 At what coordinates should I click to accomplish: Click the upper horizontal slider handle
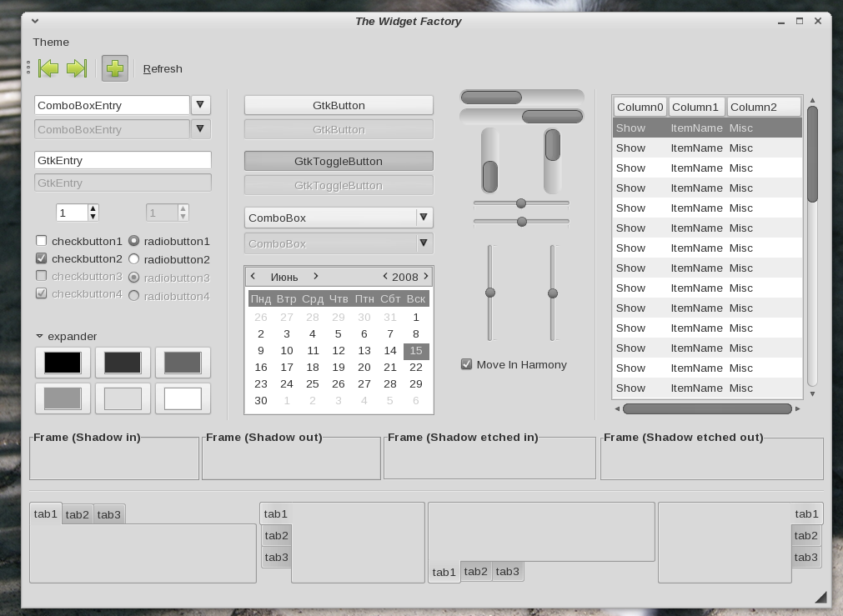click(521, 203)
